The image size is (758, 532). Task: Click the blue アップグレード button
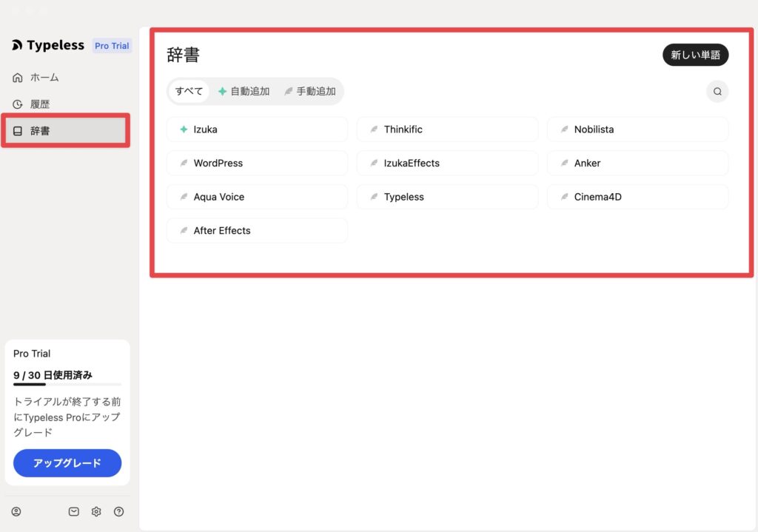(x=67, y=463)
